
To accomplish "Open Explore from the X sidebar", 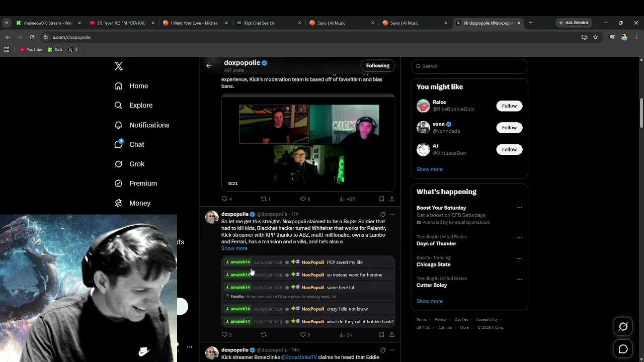I will coord(133,105).
